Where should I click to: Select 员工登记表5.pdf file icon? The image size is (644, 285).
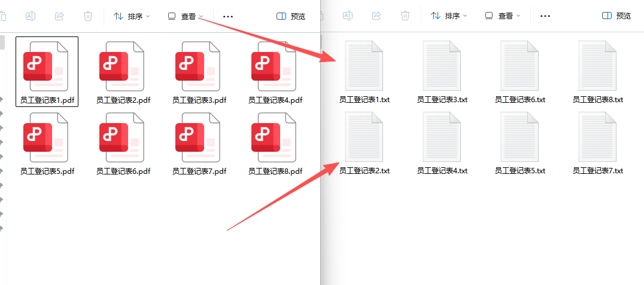pos(45,137)
